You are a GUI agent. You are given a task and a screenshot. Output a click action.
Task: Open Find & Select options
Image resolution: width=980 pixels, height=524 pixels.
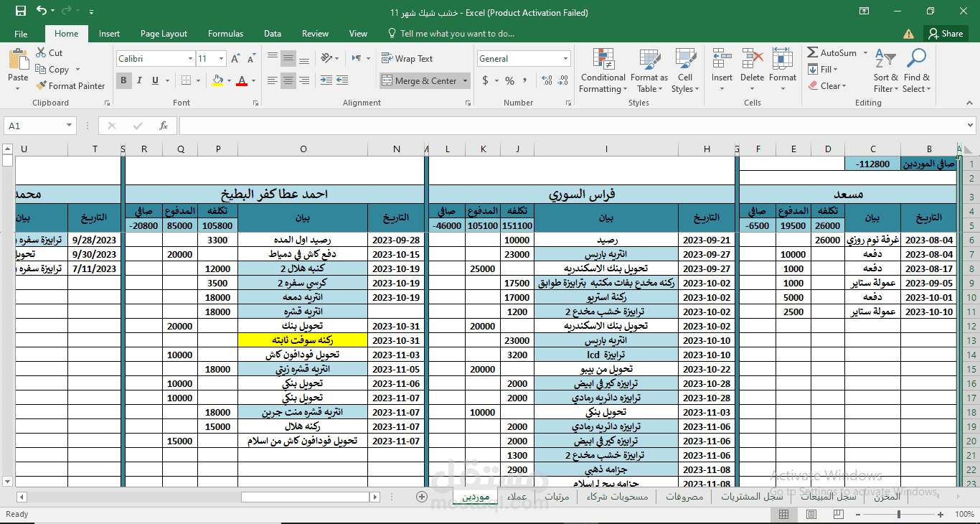tap(916, 70)
